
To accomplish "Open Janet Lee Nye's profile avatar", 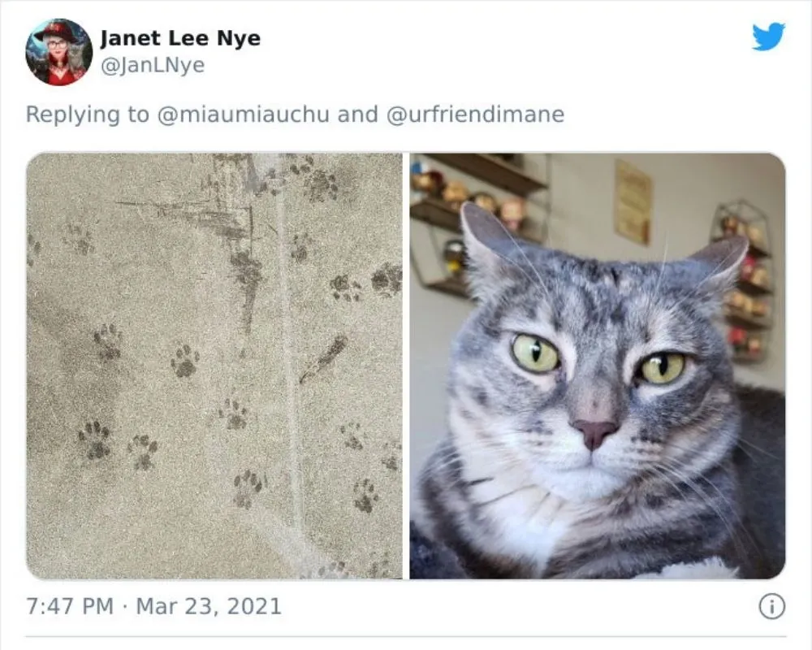I will (59, 52).
